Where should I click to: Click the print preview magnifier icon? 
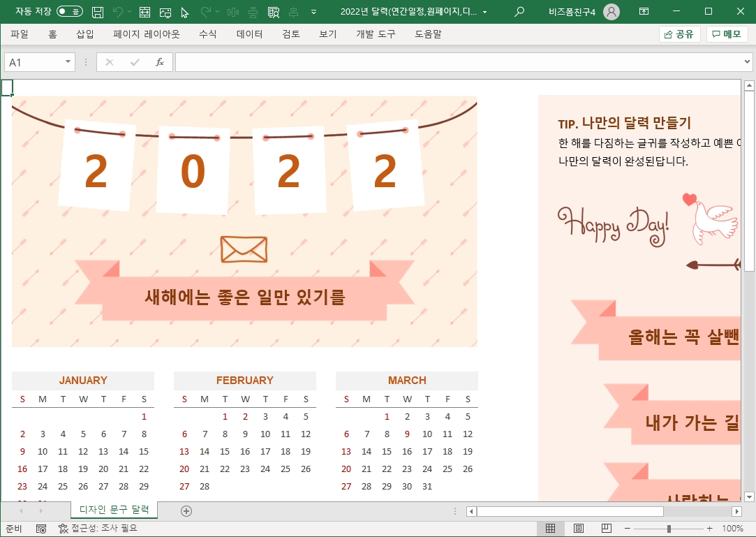click(274, 12)
